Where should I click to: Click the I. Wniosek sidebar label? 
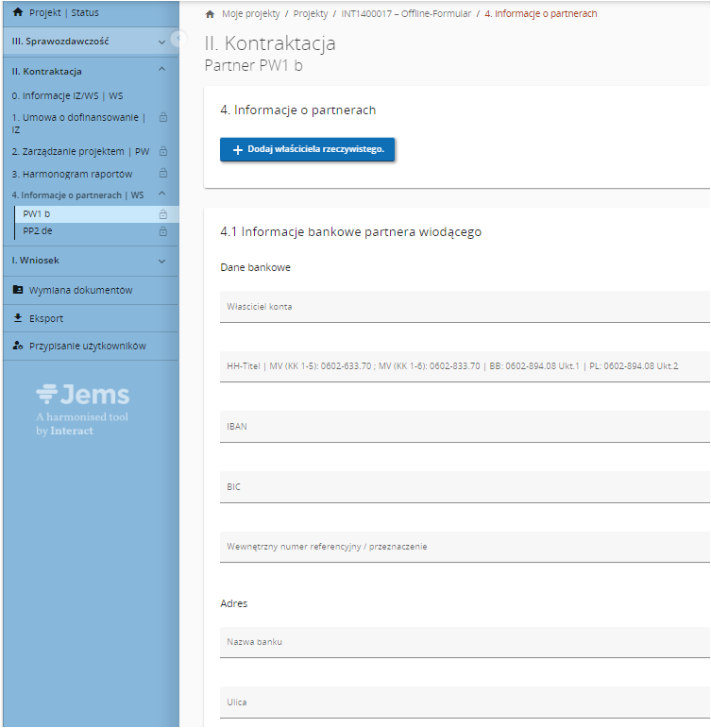pyautogui.click(x=35, y=261)
